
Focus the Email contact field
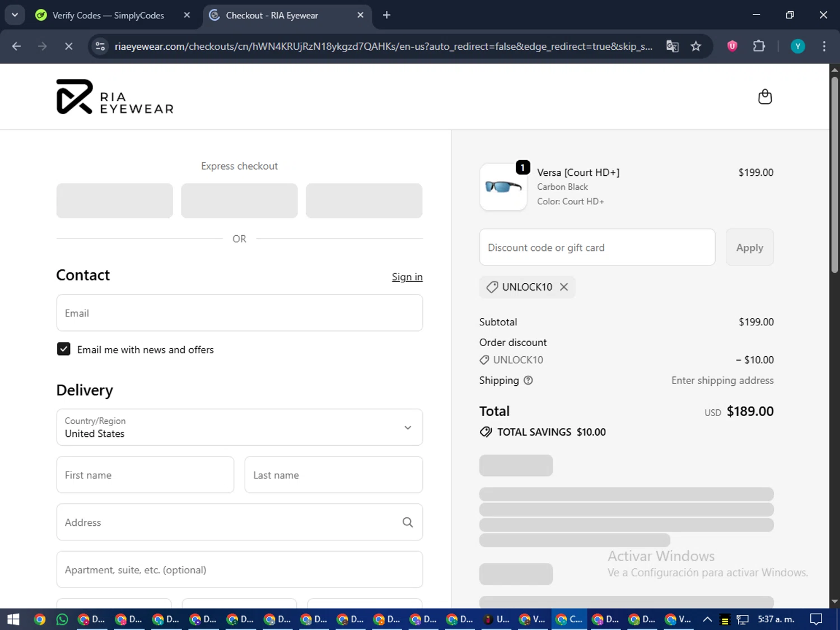(x=240, y=313)
